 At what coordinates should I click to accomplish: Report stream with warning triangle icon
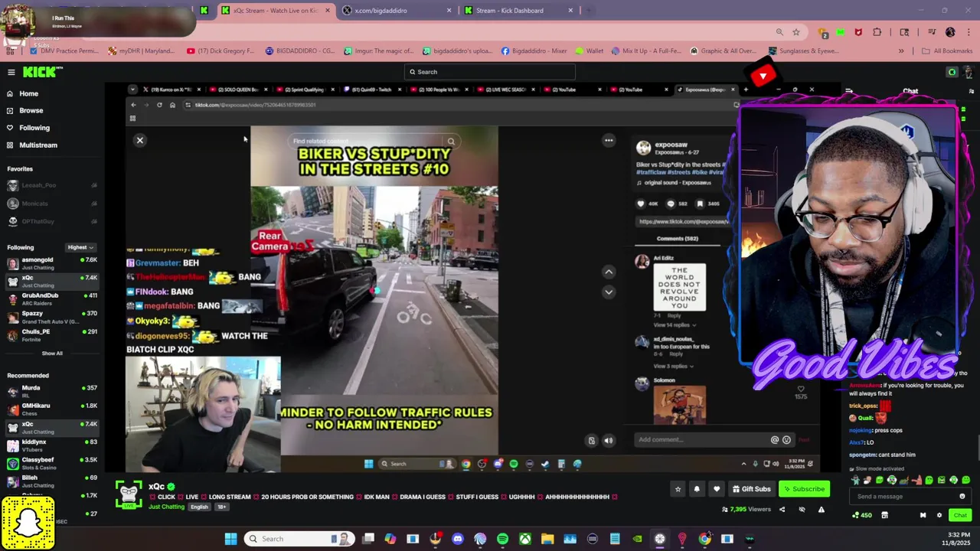[x=822, y=509]
